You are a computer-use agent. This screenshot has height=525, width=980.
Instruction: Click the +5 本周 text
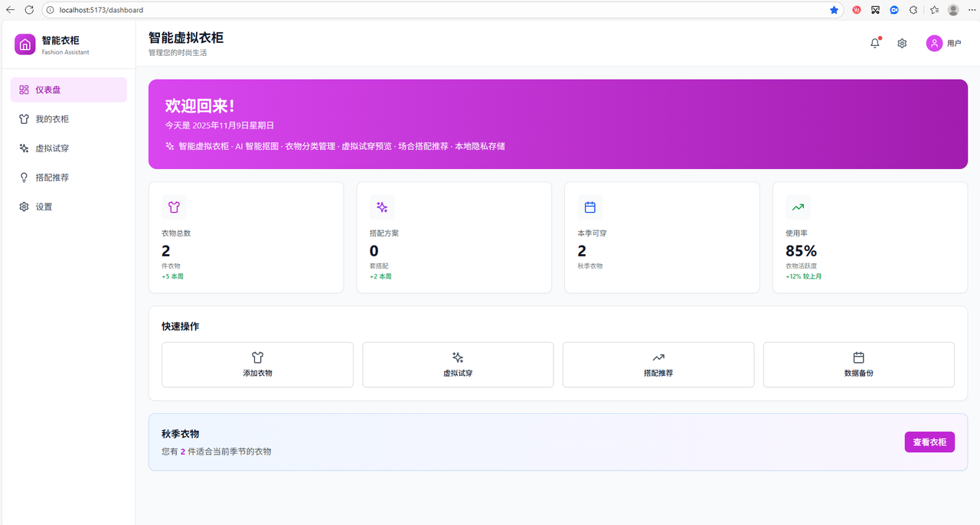coord(172,276)
